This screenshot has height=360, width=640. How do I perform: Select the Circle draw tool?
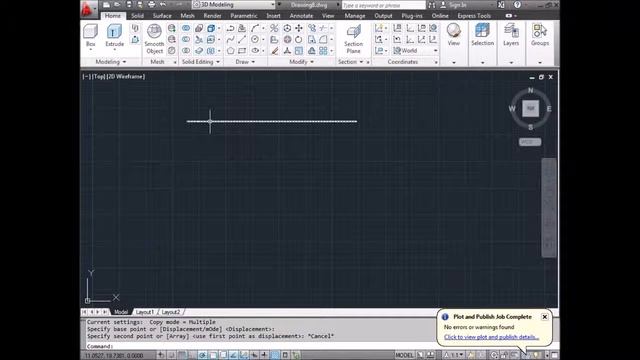255,40
